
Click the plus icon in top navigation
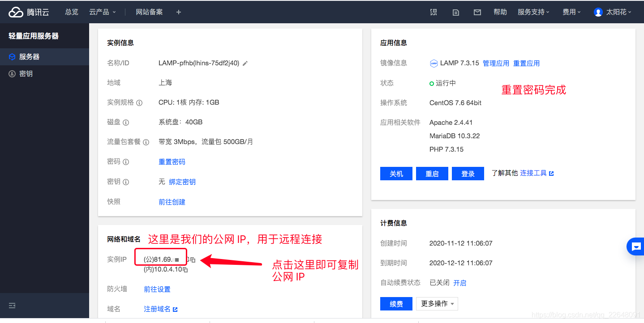click(179, 12)
